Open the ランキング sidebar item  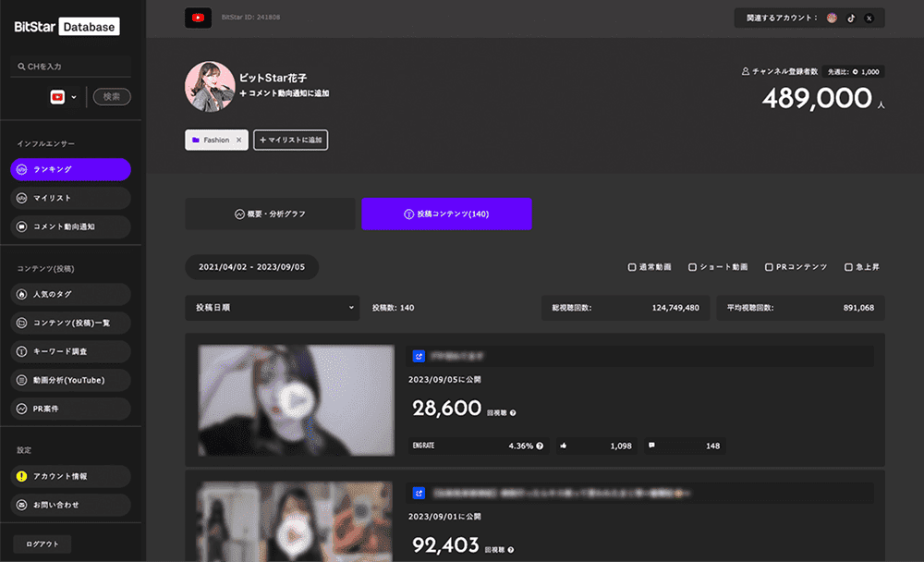pyautogui.click(x=71, y=169)
